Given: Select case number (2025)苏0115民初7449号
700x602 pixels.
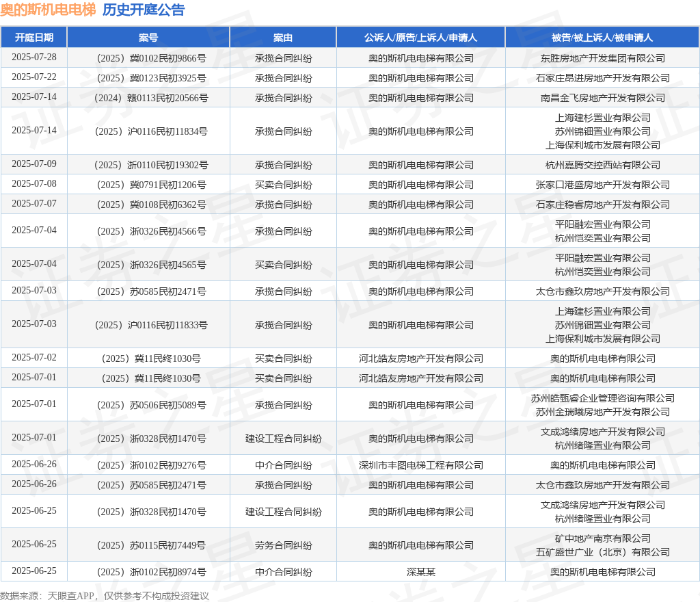Looking at the screenshot, I should pos(151,545).
